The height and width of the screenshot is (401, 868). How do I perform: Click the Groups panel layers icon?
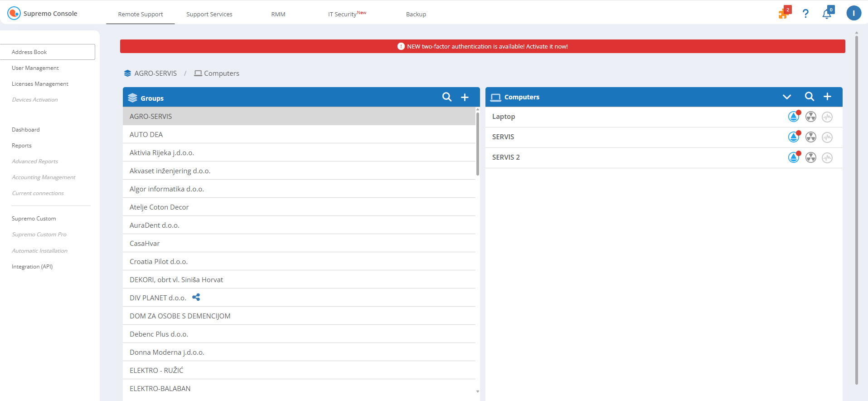(132, 98)
